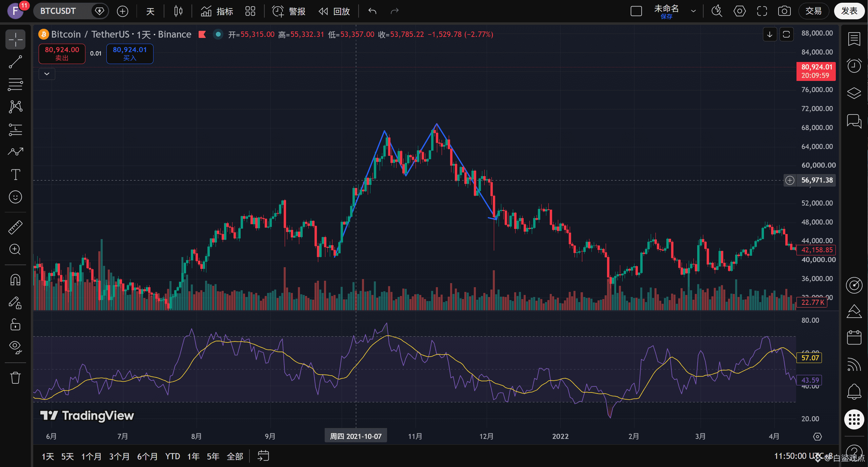Select the Fibonacci retracement tool
The image size is (868, 467).
pos(15,84)
